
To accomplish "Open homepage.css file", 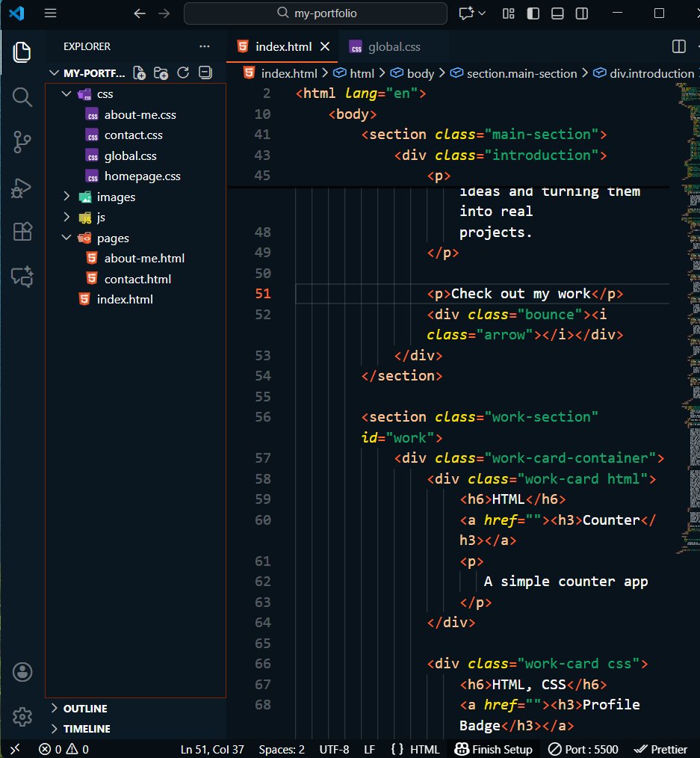I will pyautogui.click(x=142, y=176).
